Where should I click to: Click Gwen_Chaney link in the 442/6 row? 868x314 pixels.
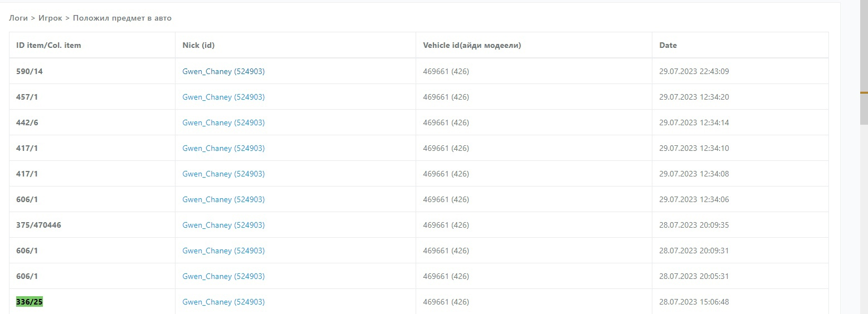click(x=223, y=122)
